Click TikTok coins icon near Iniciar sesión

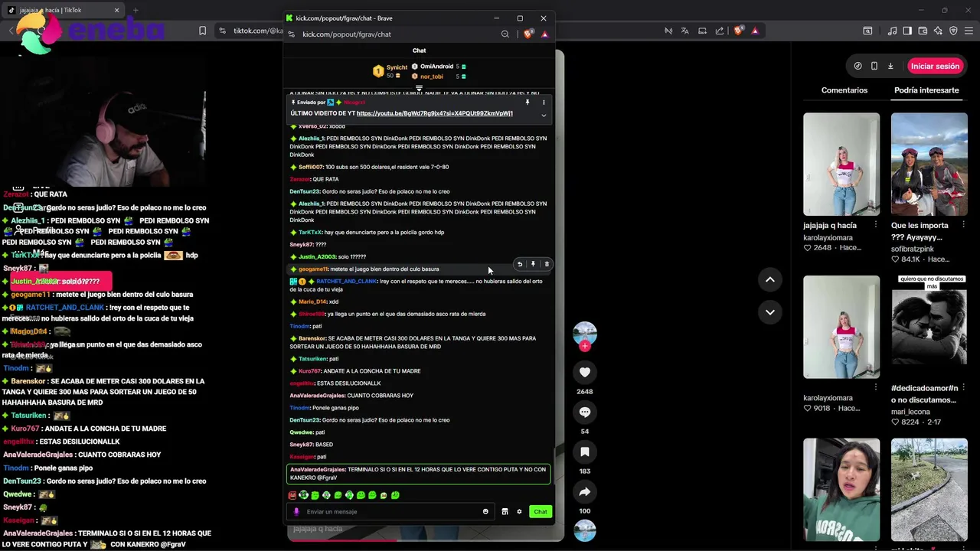[857, 66]
